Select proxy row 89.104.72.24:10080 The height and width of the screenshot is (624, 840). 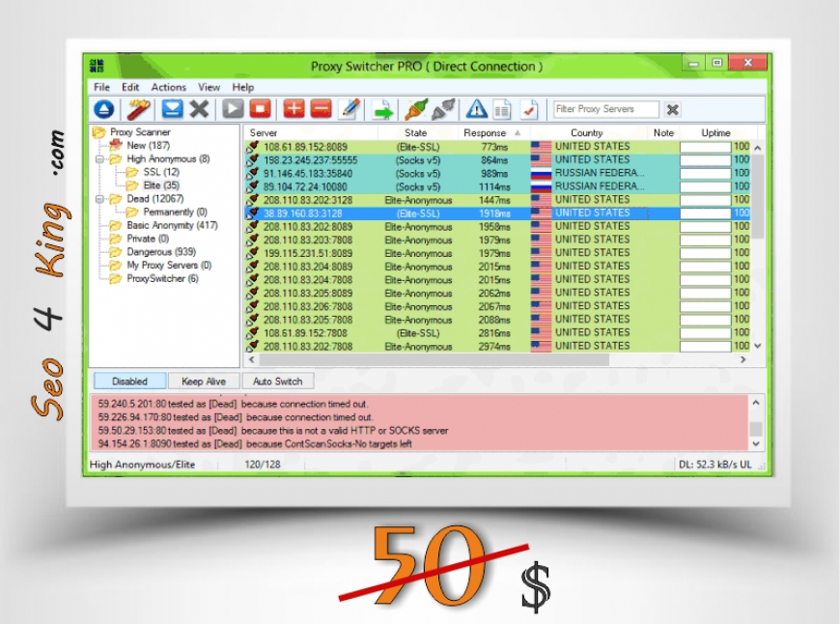click(497, 187)
